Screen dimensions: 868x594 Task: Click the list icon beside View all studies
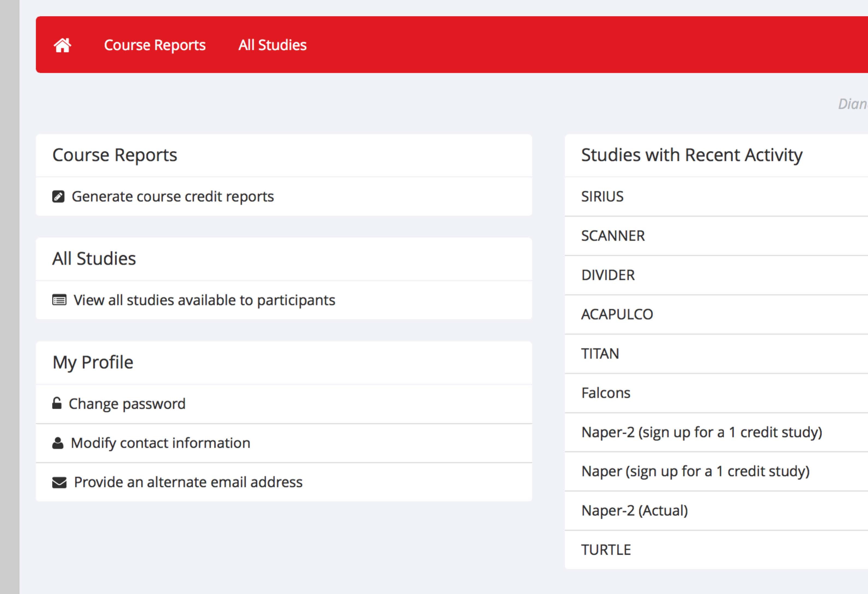click(59, 300)
